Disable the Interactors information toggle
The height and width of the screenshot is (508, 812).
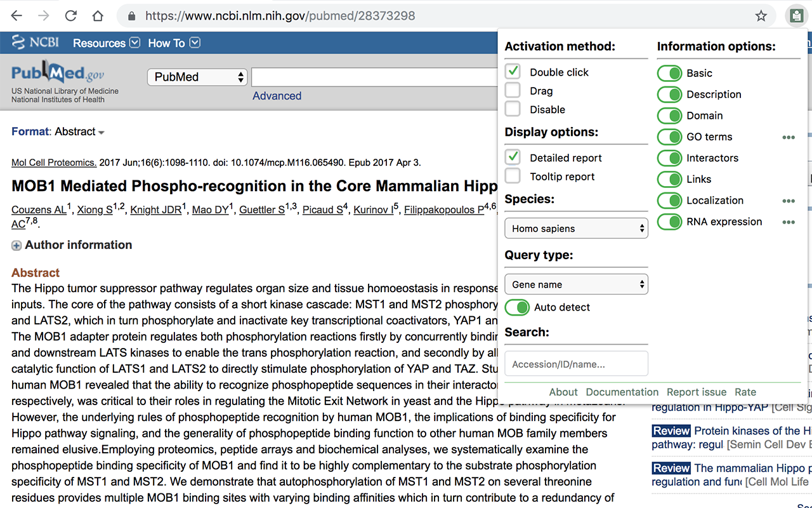(669, 158)
